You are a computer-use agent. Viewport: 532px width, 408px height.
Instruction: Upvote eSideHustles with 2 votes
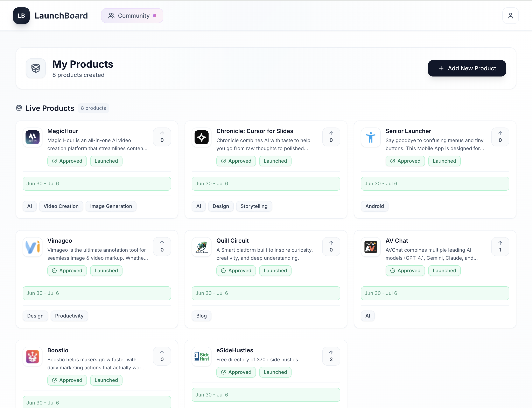point(331,356)
